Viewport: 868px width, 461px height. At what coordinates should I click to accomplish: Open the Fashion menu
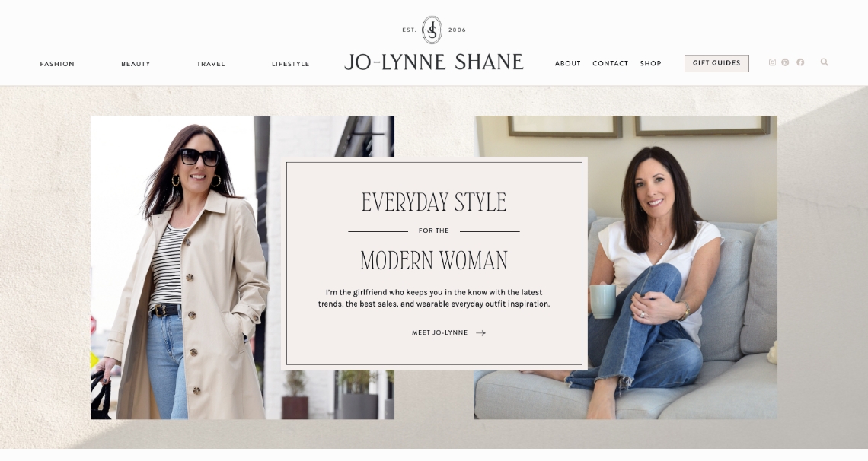click(57, 64)
